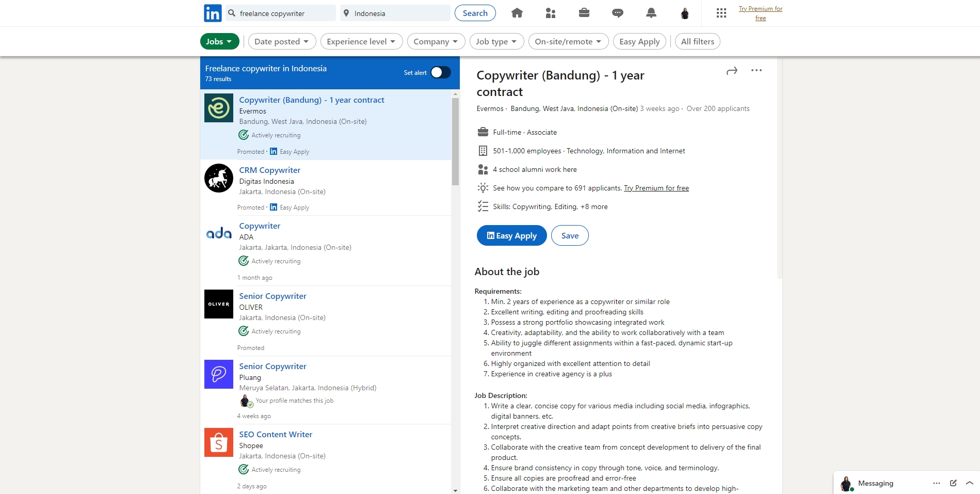Image resolution: width=980 pixels, height=494 pixels.
Task: Open the Jobs briefcase icon in navbar
Action: [x=584, y=13]
